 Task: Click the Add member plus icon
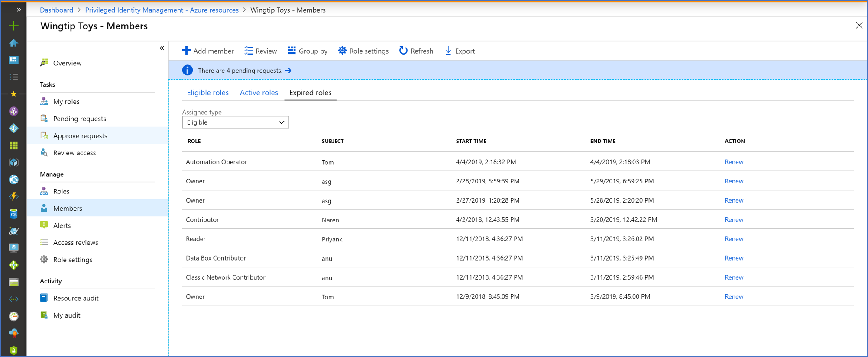point(186,51)
